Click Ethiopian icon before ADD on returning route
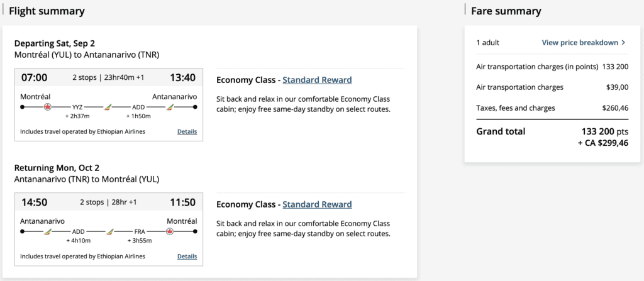 [48, 232]
